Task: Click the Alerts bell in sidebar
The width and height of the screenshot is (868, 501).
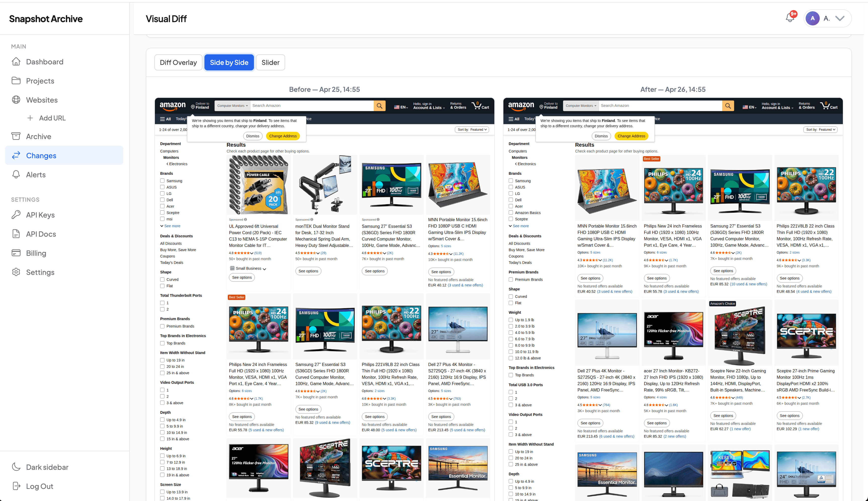Action: pos(16,175)
